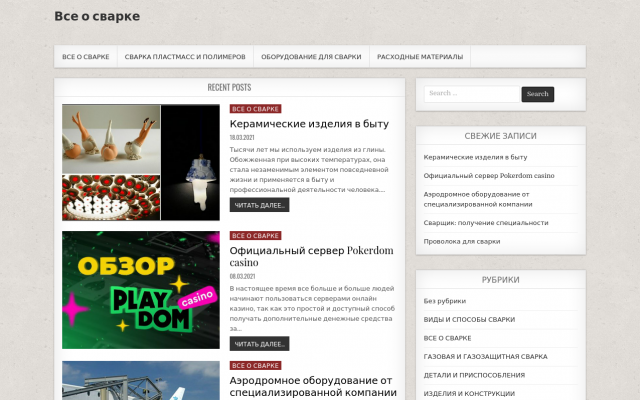Click the Search button
Viewport: 640px width, 400px height.
(x=538, y=94)
